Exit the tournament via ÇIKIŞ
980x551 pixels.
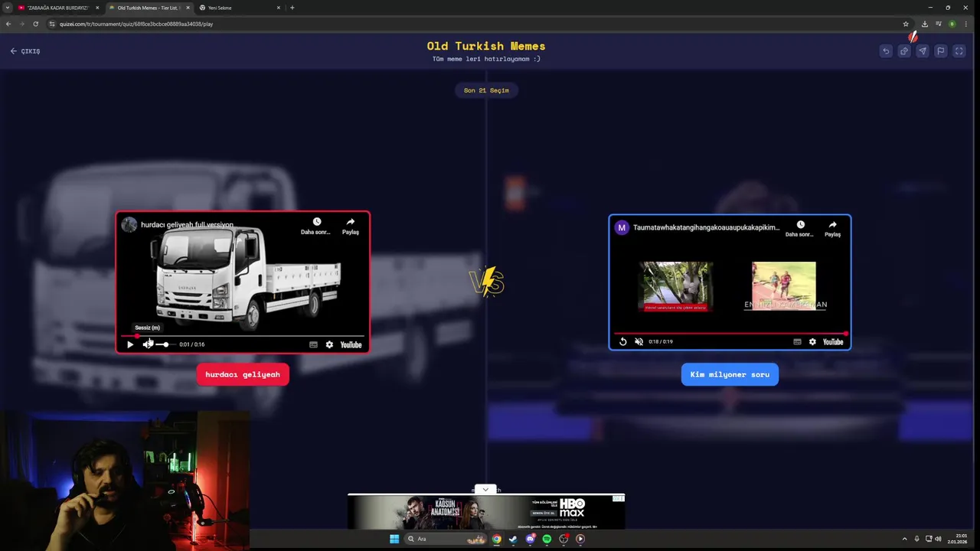[25, 51]
